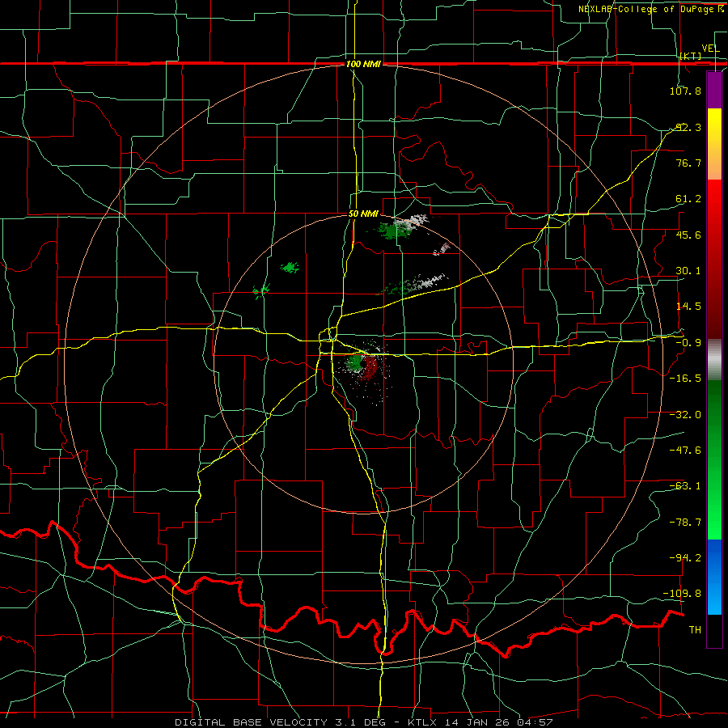This screenshot has height=728, width=728.
Task: Select the 45.6 legend value
Action: (688, 235)
